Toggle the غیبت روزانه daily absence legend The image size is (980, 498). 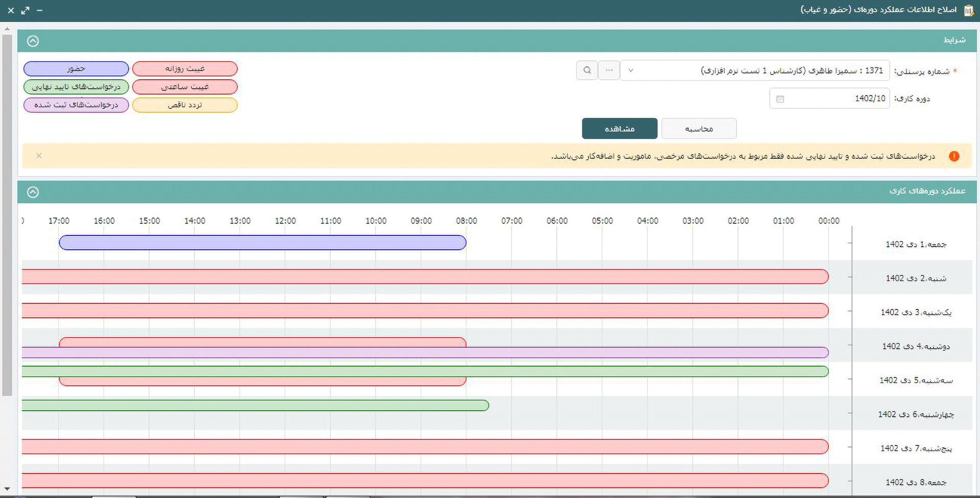coord(185,69)
